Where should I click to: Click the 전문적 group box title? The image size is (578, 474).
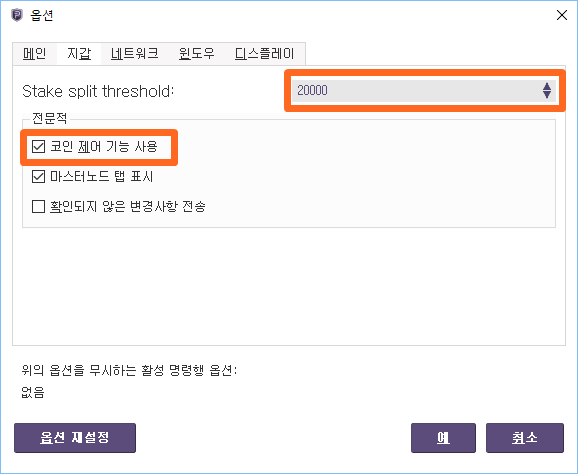49,118
